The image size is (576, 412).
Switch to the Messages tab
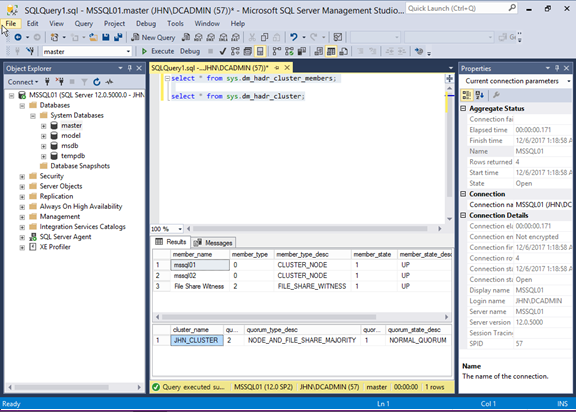point(214,243)
